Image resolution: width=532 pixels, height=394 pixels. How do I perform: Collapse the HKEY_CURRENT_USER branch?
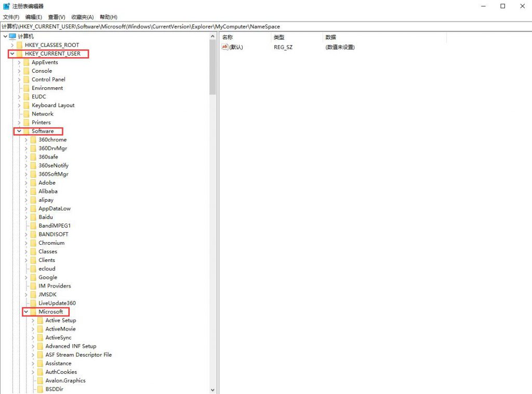tap(12, 54)
